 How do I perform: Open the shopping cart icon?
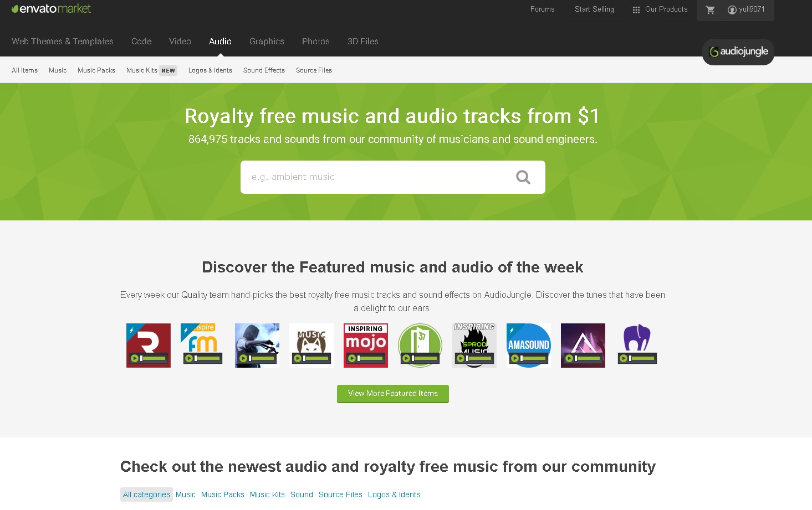point(710,9)
